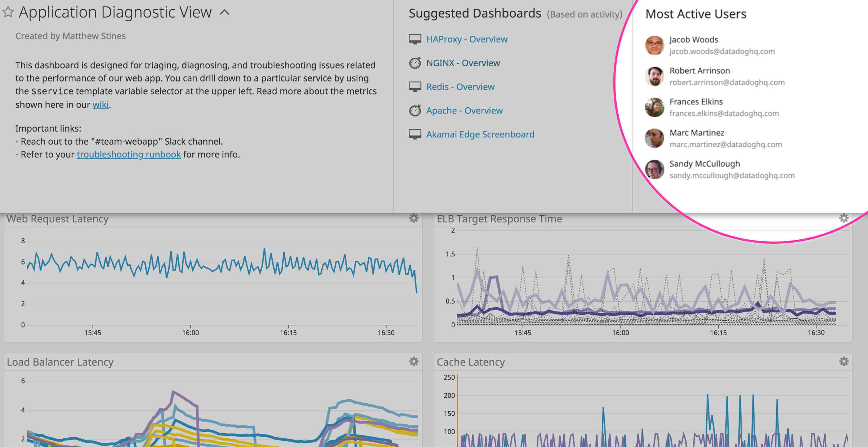Open the Akamai Edge Screenboard

click(480, 134)
